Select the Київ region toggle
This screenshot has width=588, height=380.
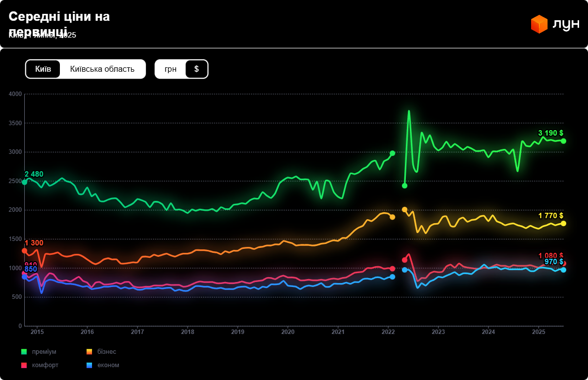43,69
